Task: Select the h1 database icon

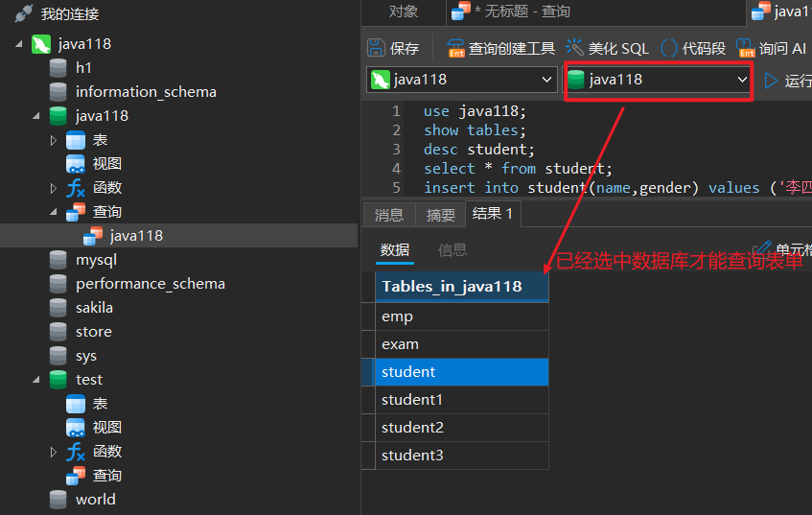Action: (x=58, y=68)
